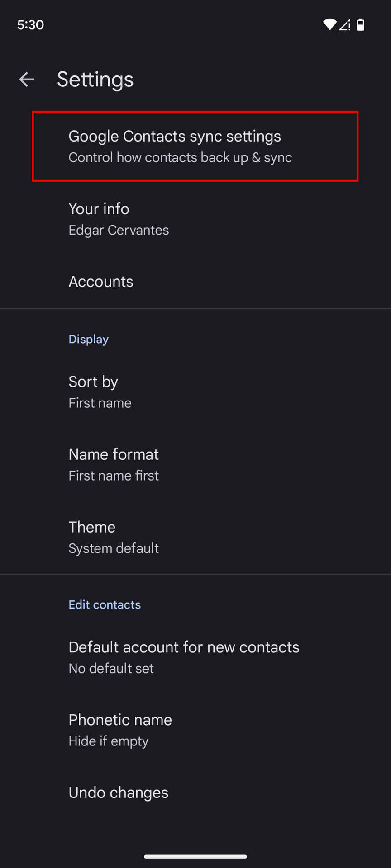Open Google Contacts sync settings
The image size is (391, 868).
point(195,146)
